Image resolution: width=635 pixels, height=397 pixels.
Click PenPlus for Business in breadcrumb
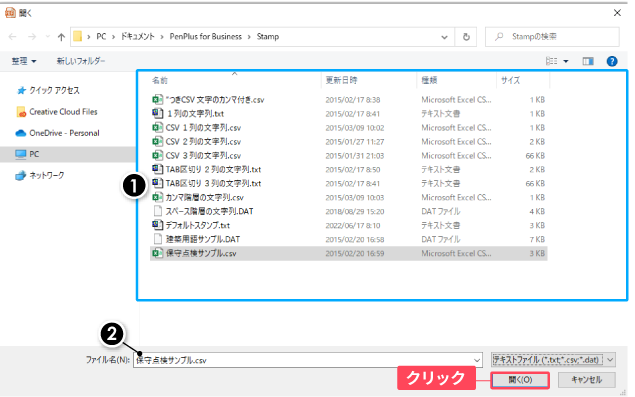pyautogui.click(x=206, y=37)
